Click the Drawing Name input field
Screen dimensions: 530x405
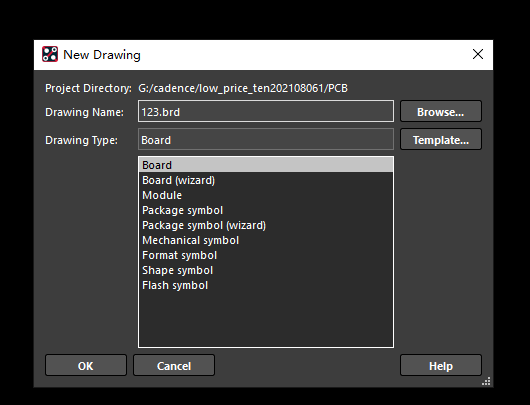click(266, 111)
